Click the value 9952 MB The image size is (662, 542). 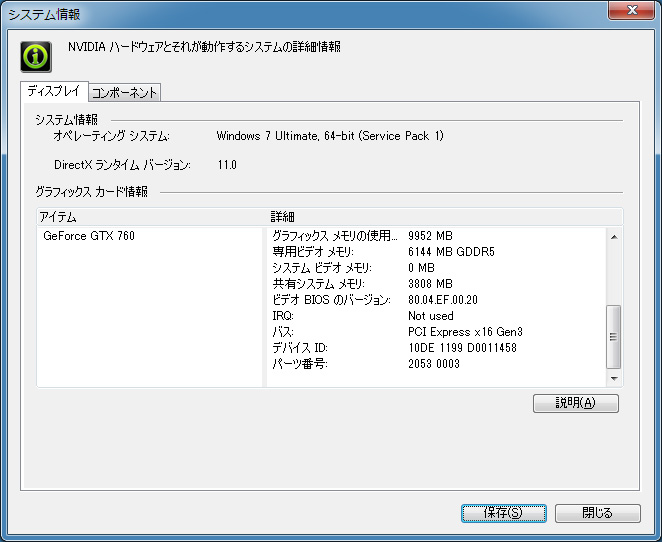pyautogui.click(x=430, y=236)
